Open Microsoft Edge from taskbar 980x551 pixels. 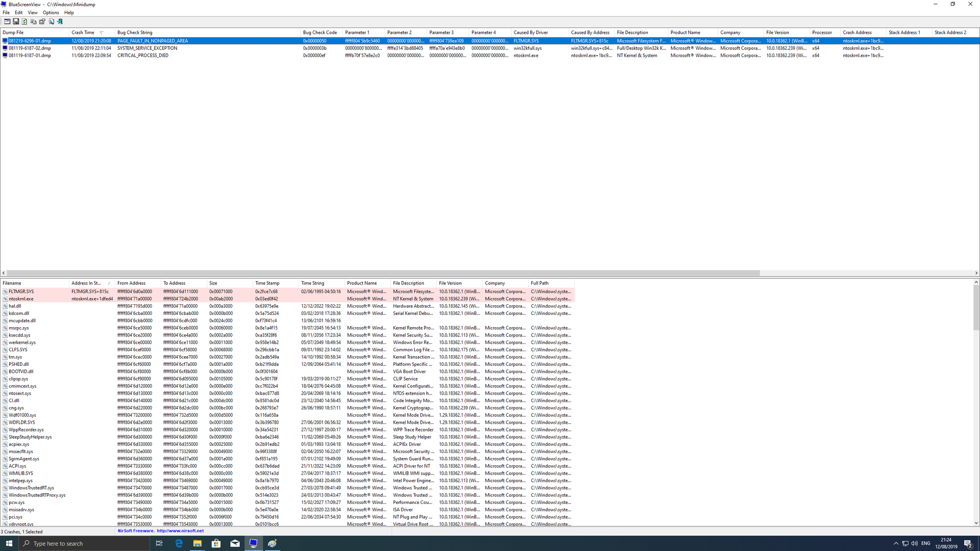point(179,543)
